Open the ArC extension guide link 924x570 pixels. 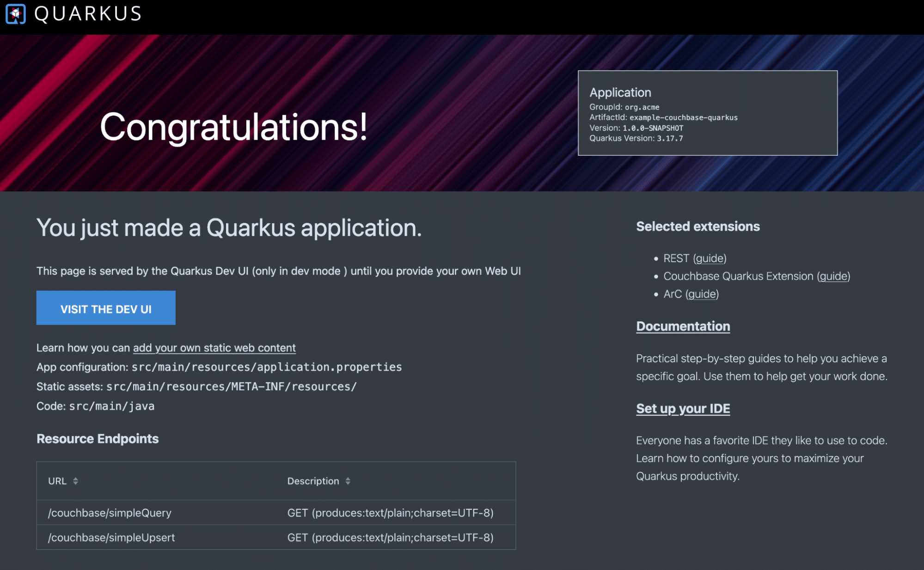point(702,294)
